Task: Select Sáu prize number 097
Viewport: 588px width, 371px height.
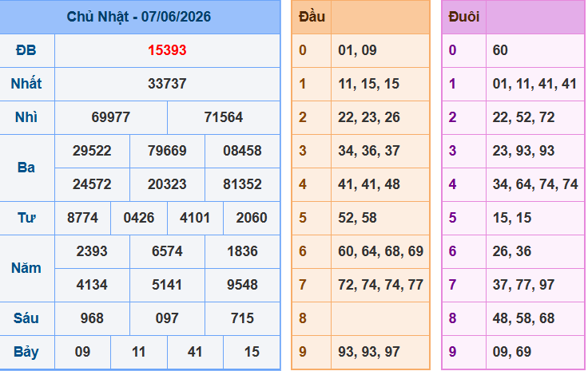Action: (167, 318)
